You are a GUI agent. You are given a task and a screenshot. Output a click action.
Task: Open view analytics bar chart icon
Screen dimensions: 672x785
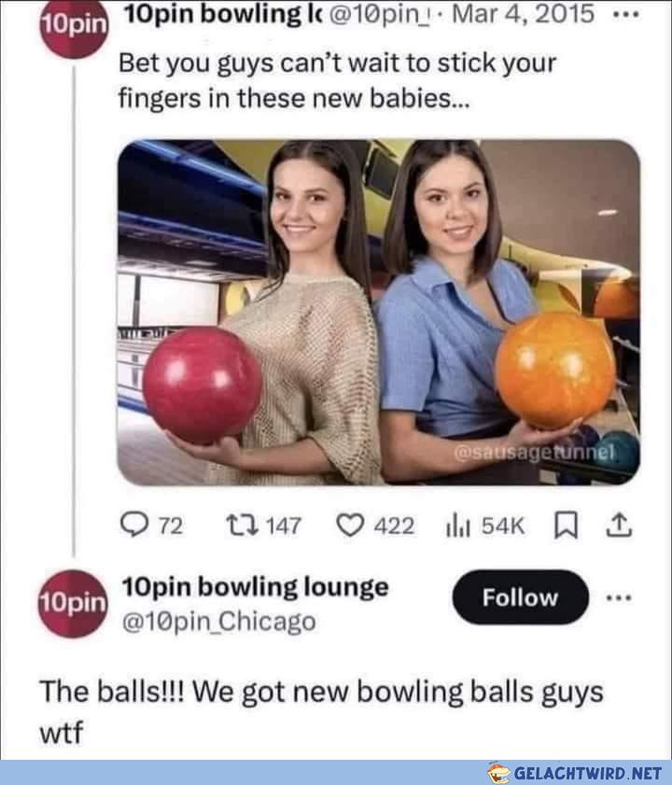[x=457, y=526]
